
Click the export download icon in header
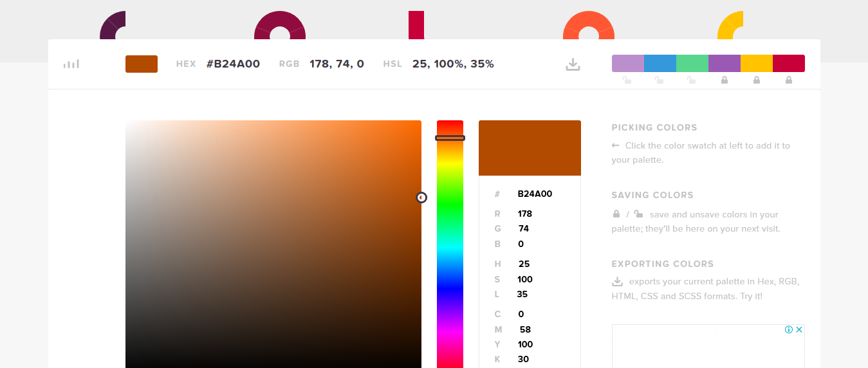573,64
